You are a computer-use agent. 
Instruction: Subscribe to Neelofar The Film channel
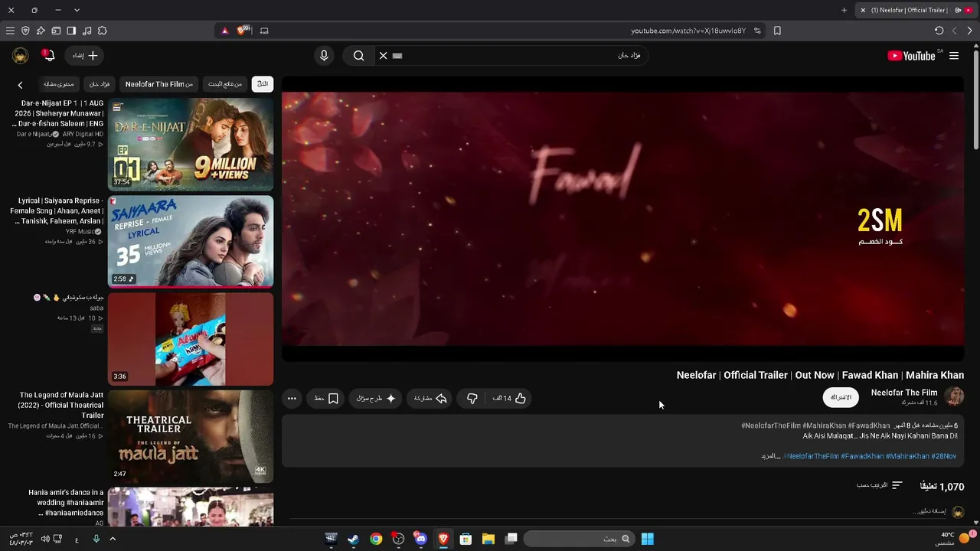point(841,397)
